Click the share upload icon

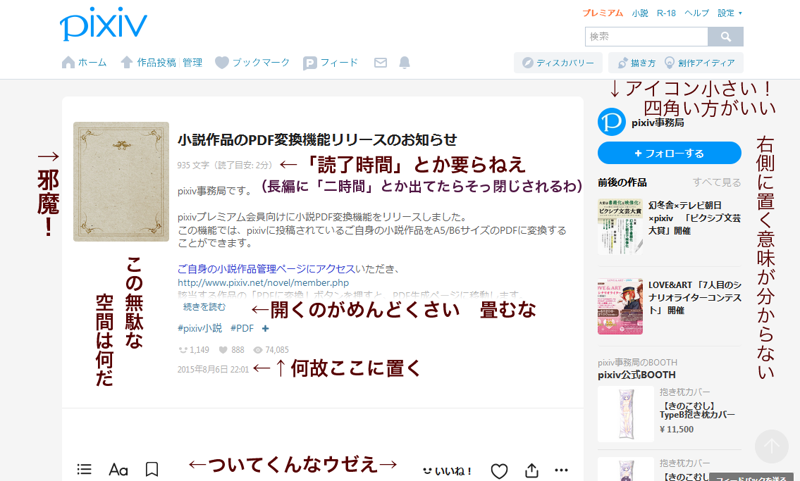point(532,470)
